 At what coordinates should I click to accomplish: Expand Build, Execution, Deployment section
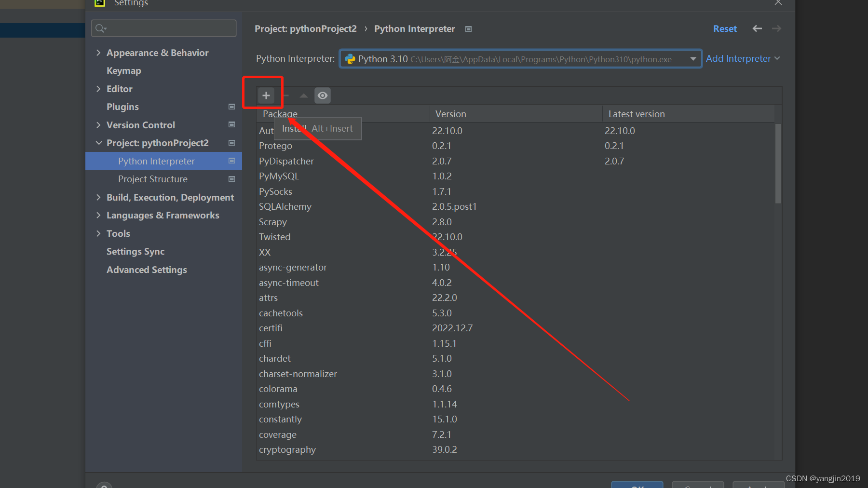point(98,197)
